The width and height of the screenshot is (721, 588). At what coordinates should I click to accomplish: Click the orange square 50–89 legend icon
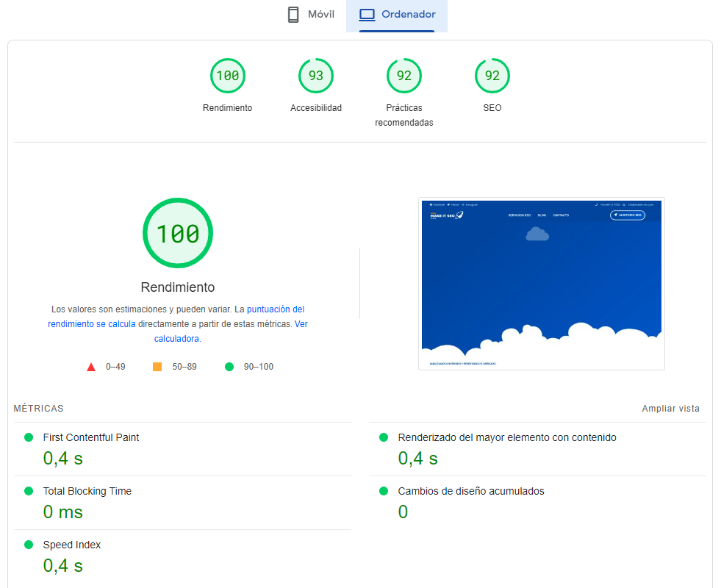(x=157, y=367)
